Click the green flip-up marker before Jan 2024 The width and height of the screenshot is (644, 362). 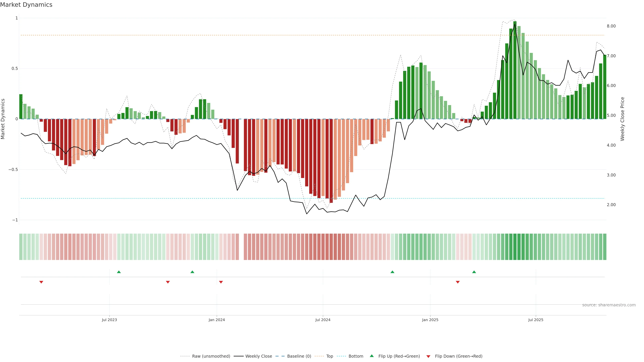(192, 272)
